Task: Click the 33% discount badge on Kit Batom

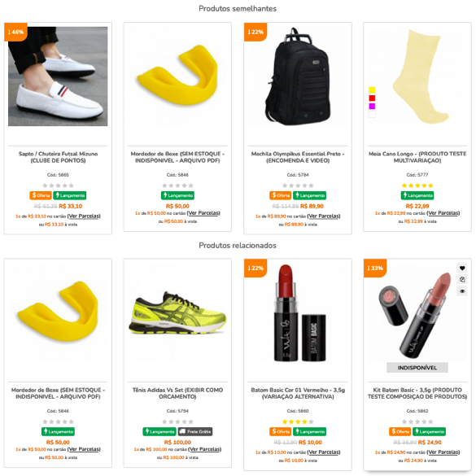Action: point(375,268)
